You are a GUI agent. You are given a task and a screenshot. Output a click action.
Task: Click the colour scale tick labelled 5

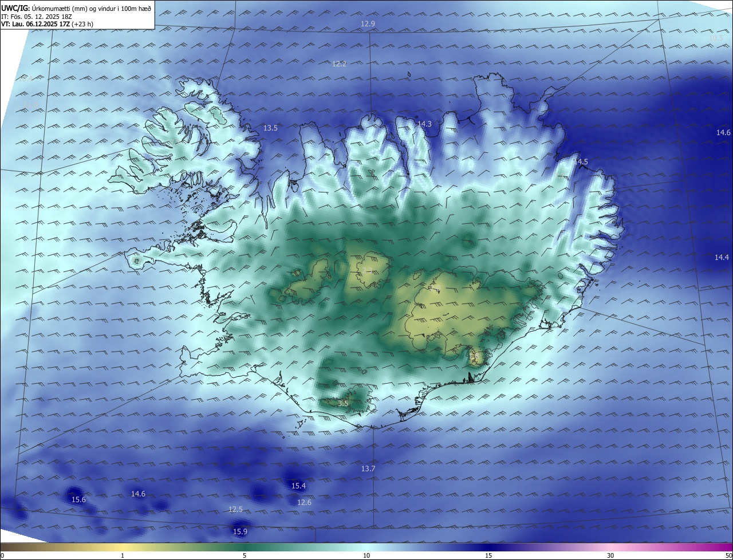pyautogui.click(x=245, y=555)
